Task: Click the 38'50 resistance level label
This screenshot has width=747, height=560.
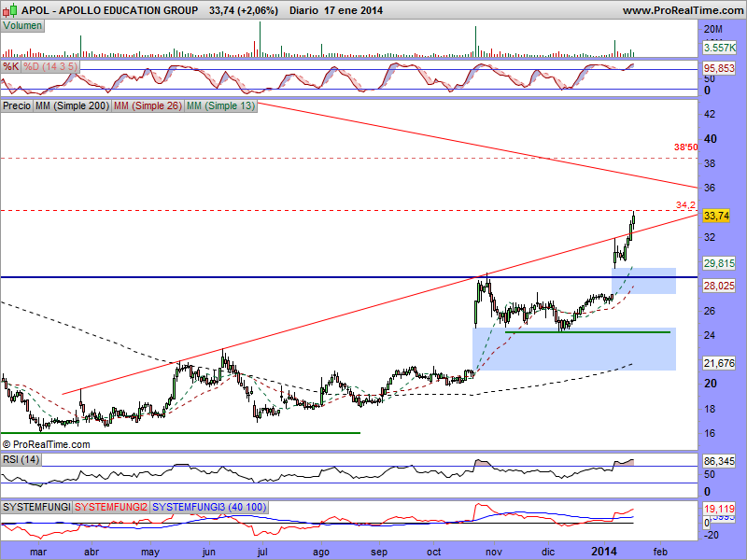Action: [685, 147]
